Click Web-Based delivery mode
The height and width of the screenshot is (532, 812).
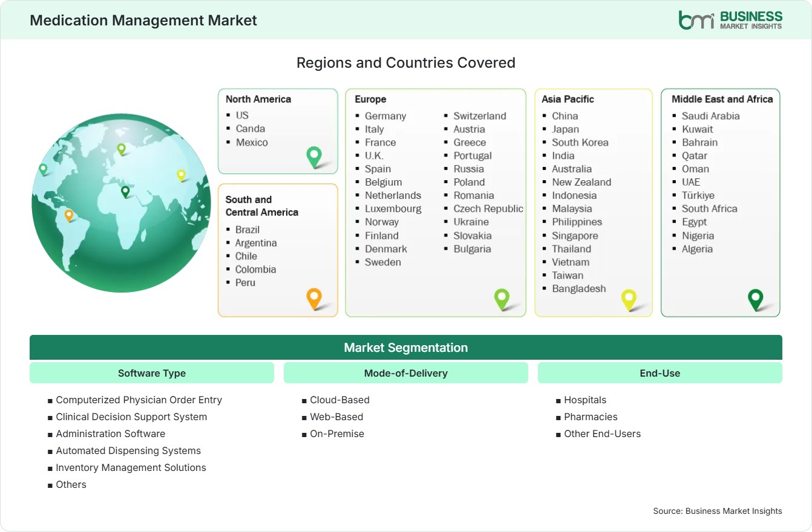(x=336, y=417)
